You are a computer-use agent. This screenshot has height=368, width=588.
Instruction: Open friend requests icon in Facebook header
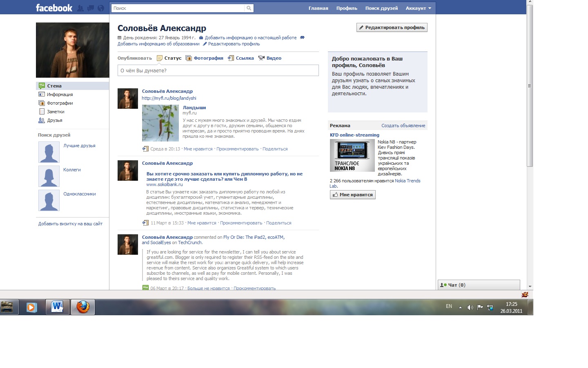click(80, 8)
